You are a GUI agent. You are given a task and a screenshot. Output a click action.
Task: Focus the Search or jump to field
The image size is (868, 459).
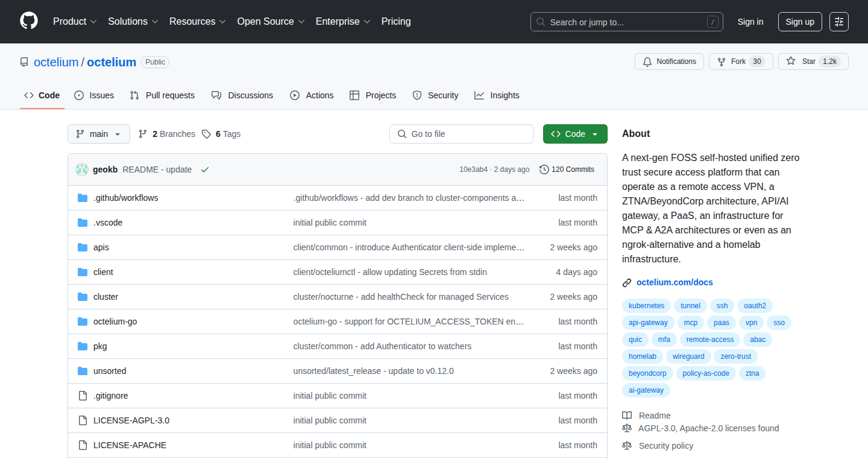pyautogui.click(x=627, y=22)
